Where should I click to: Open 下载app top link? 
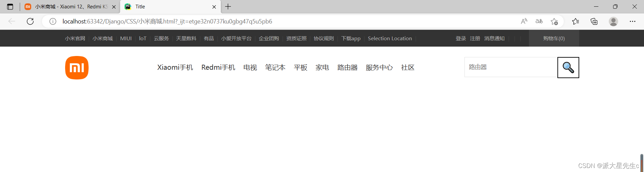click(x=351, y=39)
